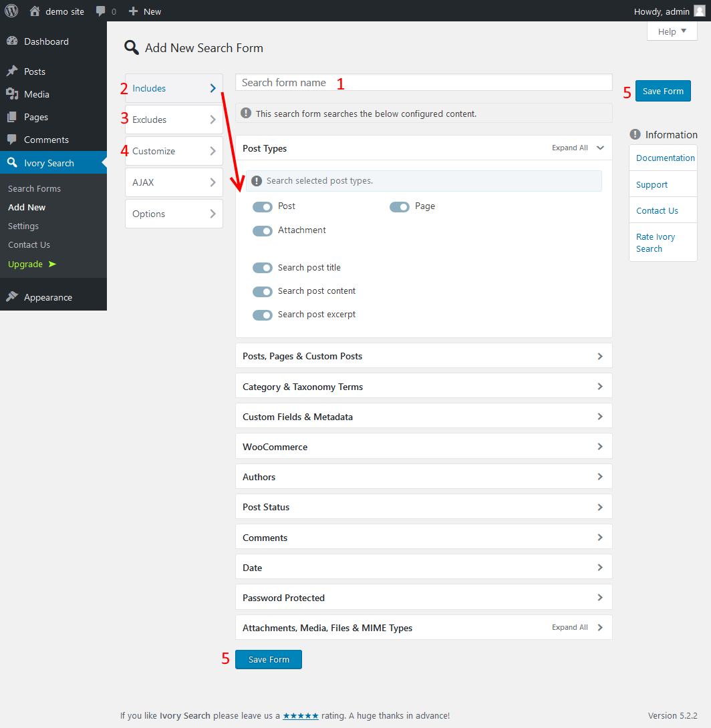Switch to the Options tab
Image resolution: width=711 pixels, height=728 pixels.
[174, 214]
